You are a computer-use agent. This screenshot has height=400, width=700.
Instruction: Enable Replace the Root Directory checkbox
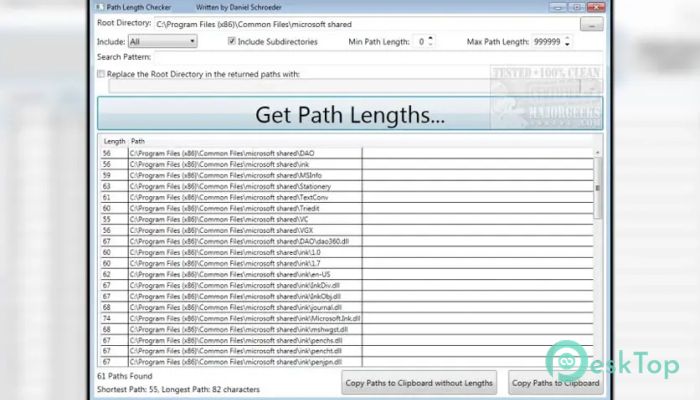pyautogui.click(x=101, y=74)
